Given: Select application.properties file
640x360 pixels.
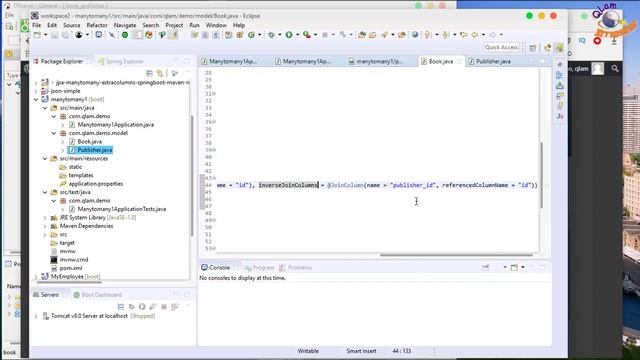Looking at the screenshot, I should pyautogui.click(x=96, y=184).
